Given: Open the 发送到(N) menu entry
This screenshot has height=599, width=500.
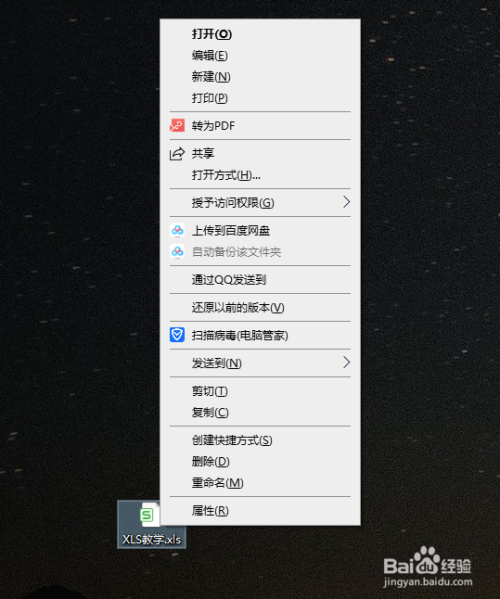Looking at the screenshot, I should coord(260,363).
